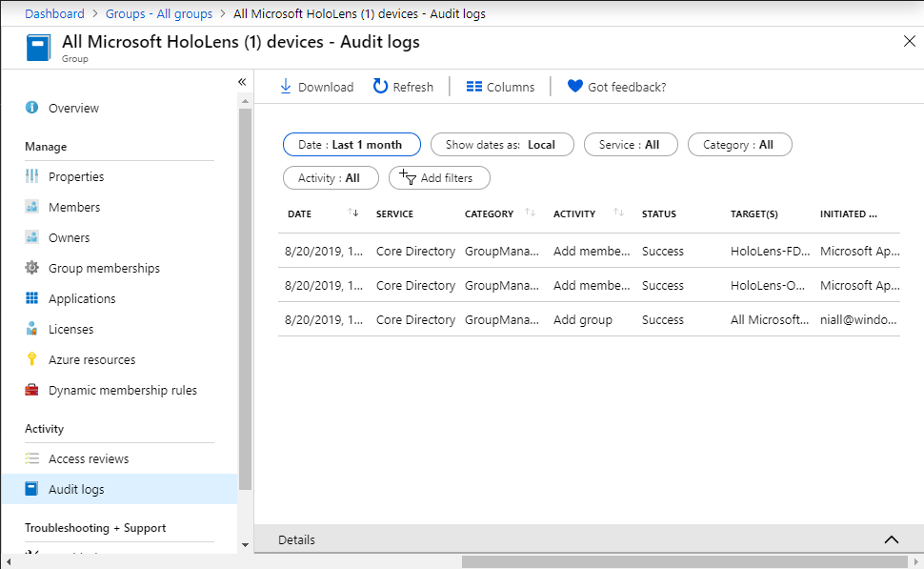Open the Service: All filter
Image resolution: width=924 pixels, height=569 pixels.
(631, 145)
